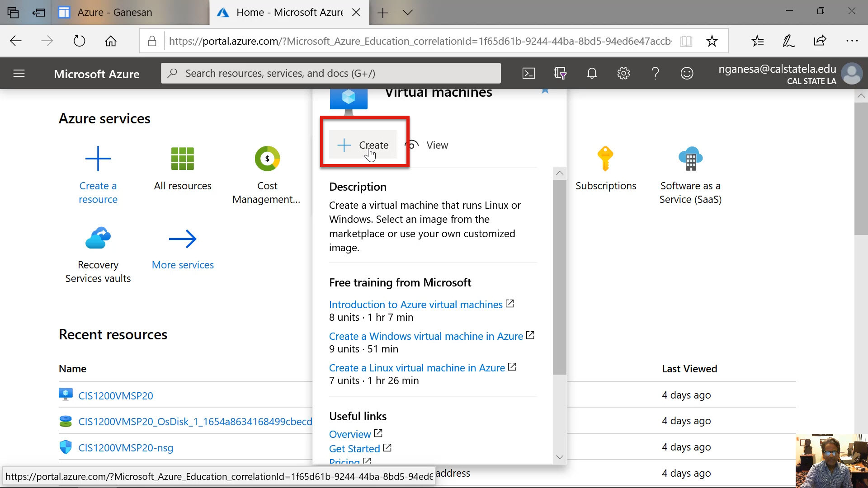The height and width of the screenshot is (488, 868).
Task: Expand the browser tab list chevron
Action: click(x=407, y=13)
